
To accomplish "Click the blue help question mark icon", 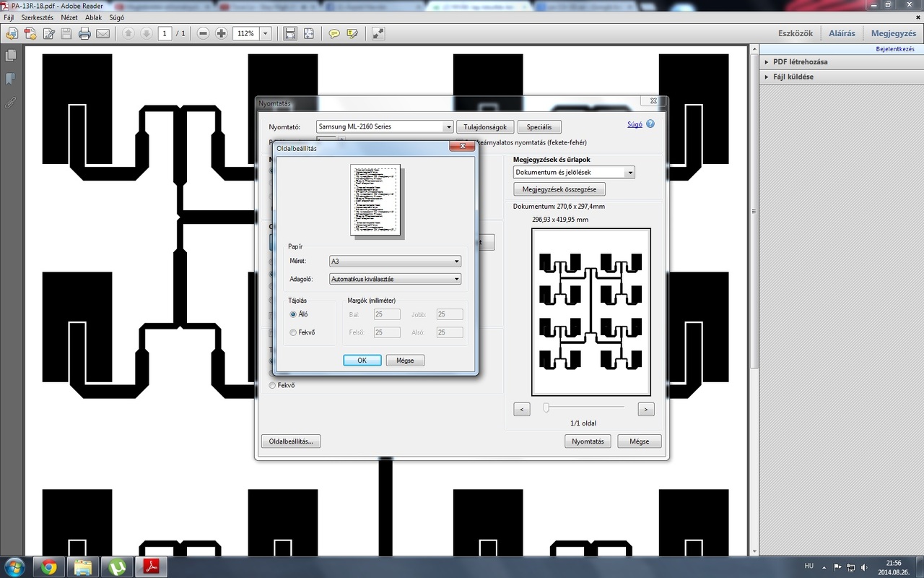I will (x=650, y=124).
